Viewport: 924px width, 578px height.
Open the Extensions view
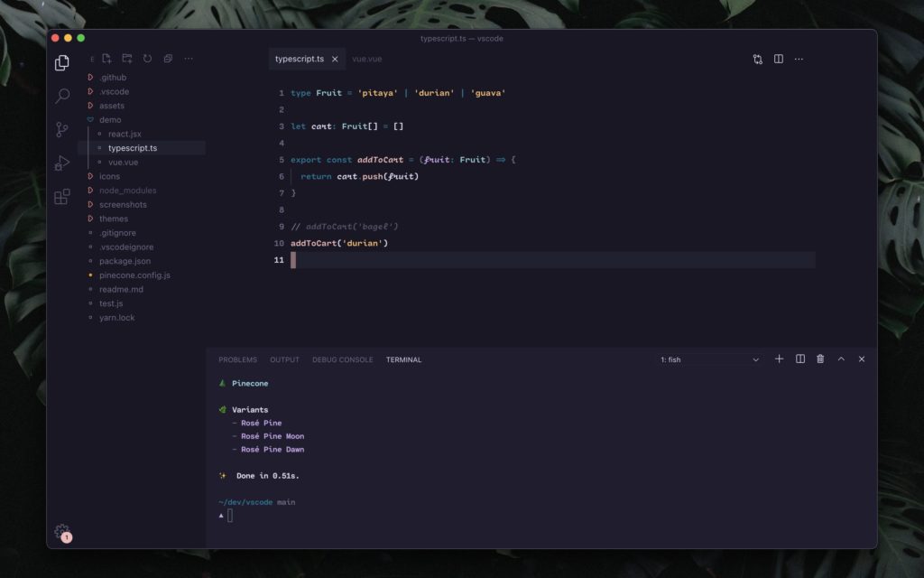click(x=62, y=197)
